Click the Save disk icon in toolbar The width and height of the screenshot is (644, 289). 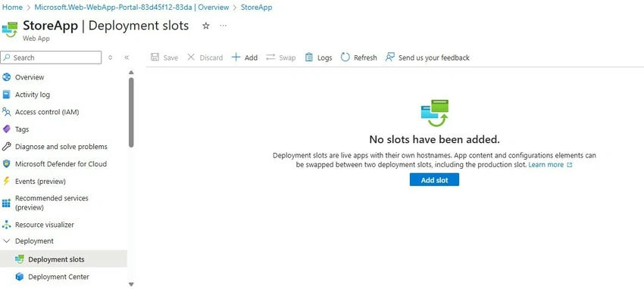pyautogui.click(x=155, y=57)
